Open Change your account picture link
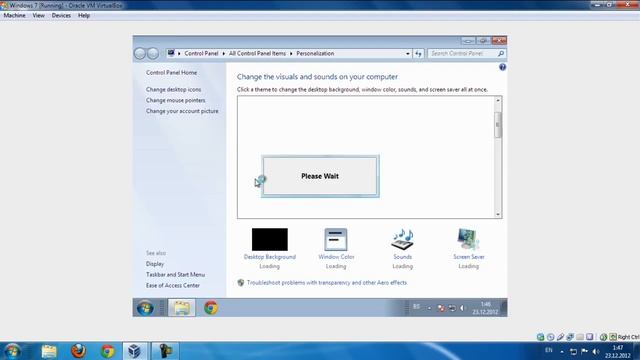The width and height of the screenshot is (640, 360). 182,111
